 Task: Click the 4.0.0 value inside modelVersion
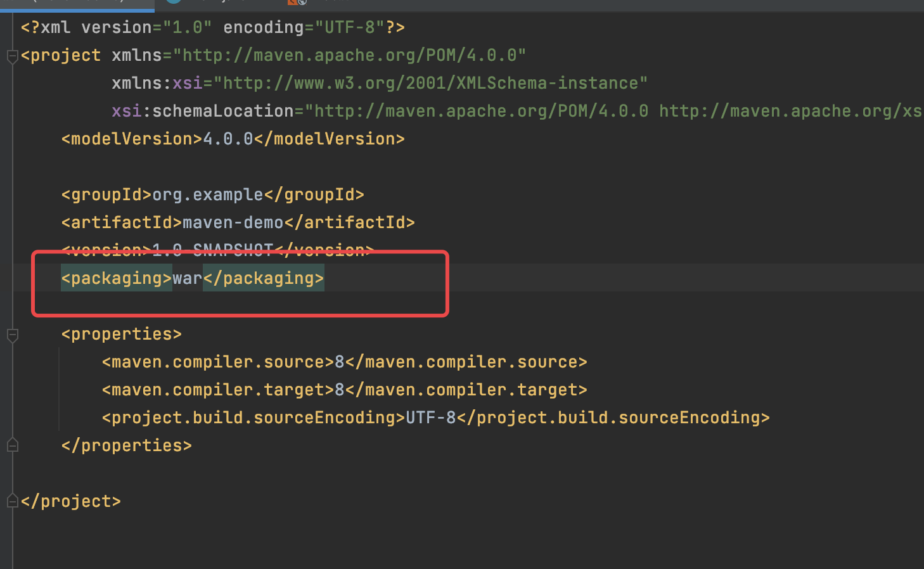228,139
